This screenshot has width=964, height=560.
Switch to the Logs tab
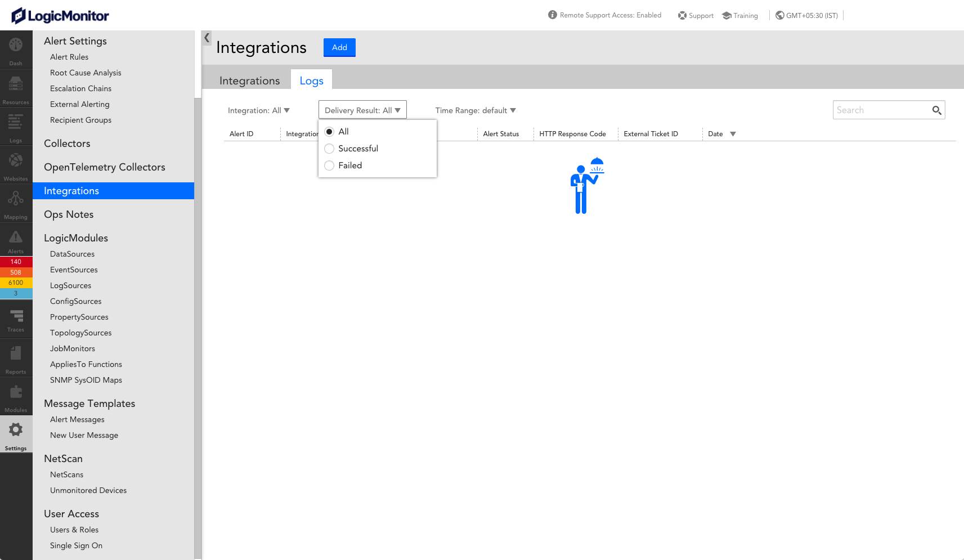(311, 80)
